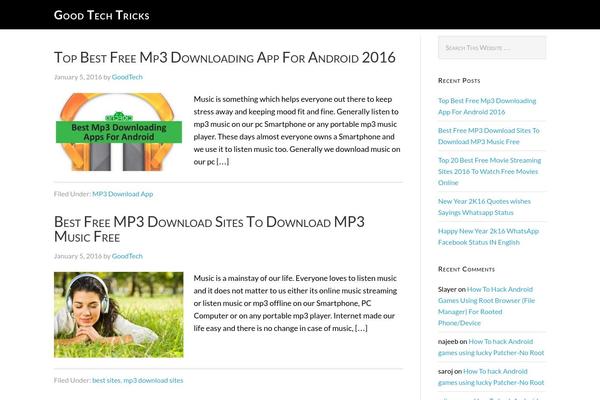Open Best Mp3 Downloading Apps thumbnail image

click(119, 132)
